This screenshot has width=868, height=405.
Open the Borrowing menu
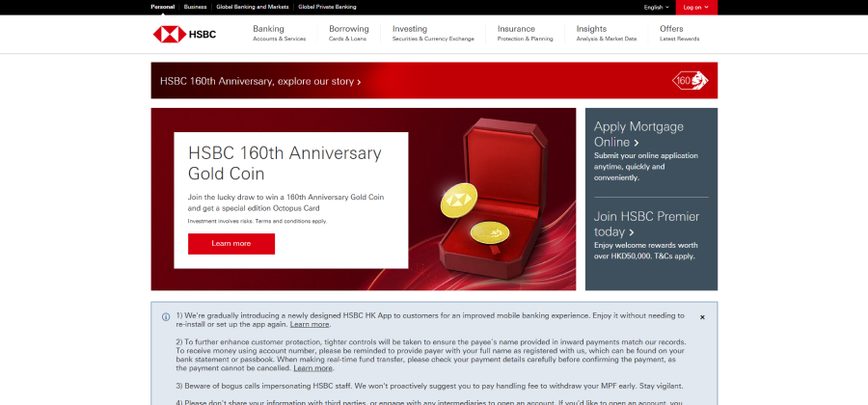[349, 33]
